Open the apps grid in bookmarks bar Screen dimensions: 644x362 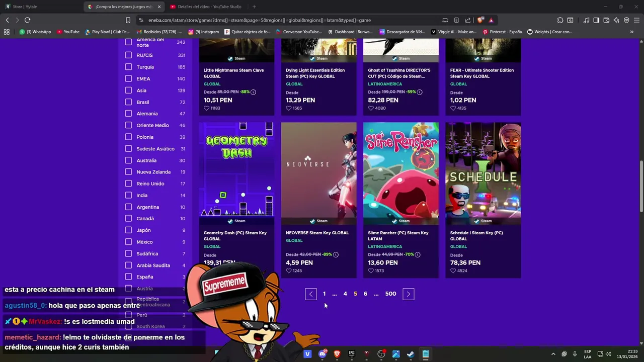pos(7,32)
